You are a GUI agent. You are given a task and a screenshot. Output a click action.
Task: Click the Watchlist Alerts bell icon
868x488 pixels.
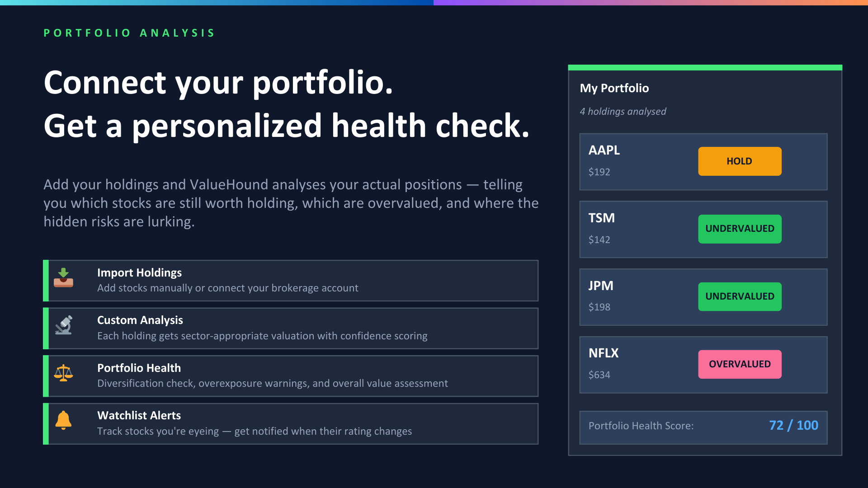(64, 420)
